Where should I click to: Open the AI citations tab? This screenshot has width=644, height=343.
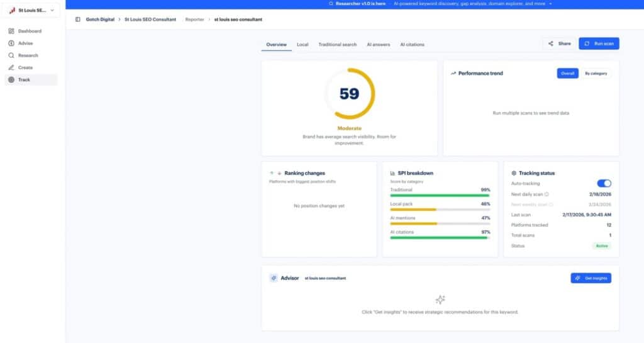[x=413, y=44]
